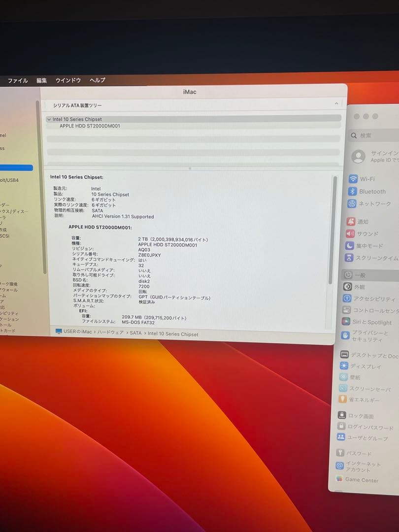Open the 編集 menu

coord(41,80)
